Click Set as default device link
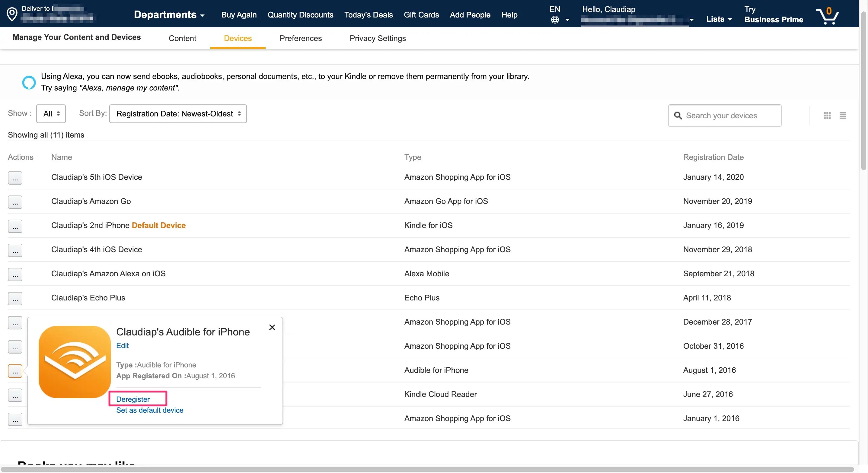 (x=150, y=410)
